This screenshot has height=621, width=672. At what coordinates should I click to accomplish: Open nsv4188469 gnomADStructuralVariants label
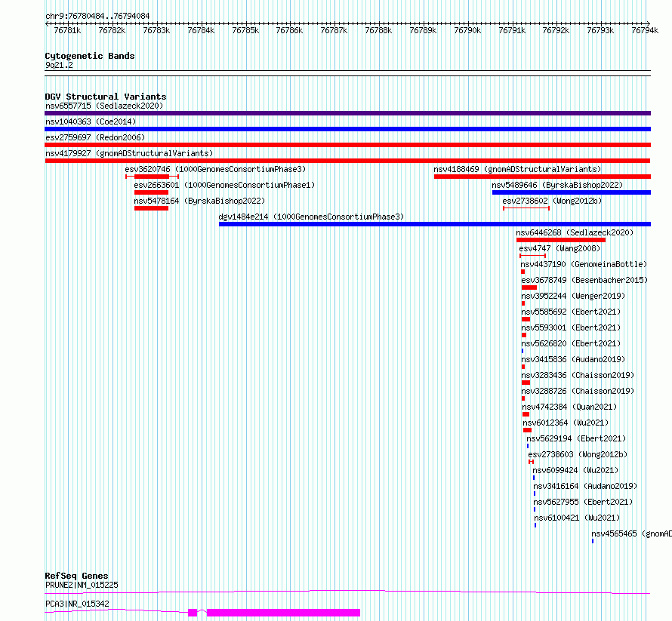[x=517, y=169]
